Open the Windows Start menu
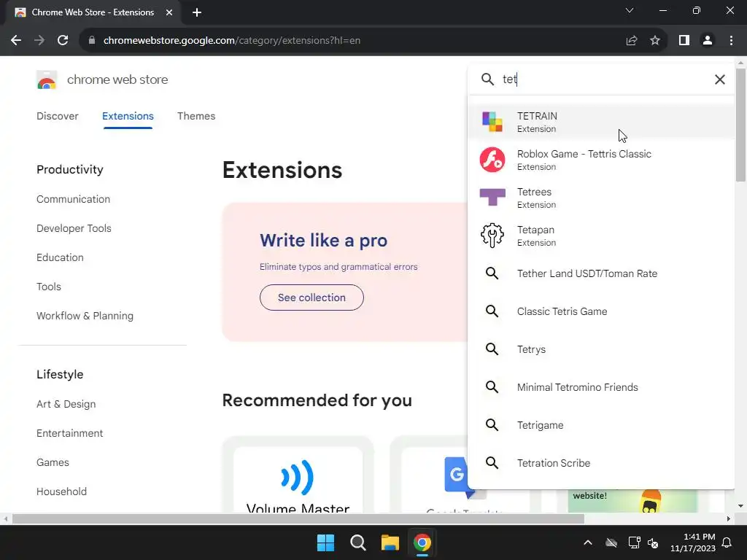Image resolution: width=747 pixels, height=560 pixels. tap(326, 542)
